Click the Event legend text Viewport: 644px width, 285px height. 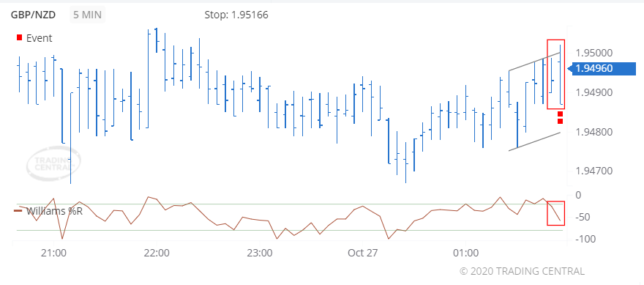click(x=39, y=38)
